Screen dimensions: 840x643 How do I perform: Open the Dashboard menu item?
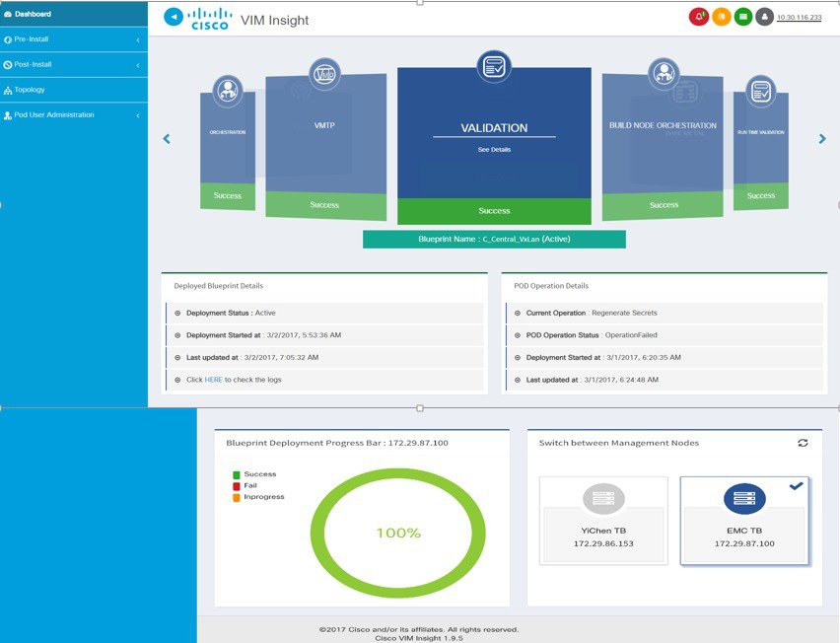point(74,14)
